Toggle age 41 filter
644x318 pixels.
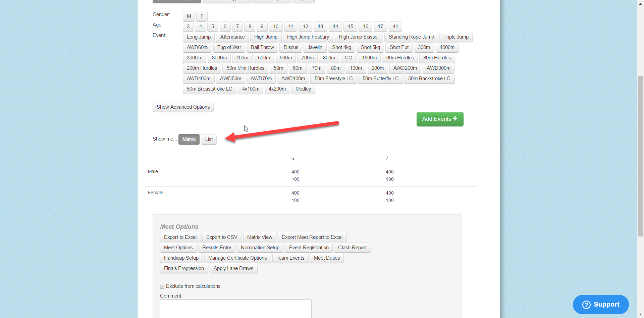tap(395, 26)
